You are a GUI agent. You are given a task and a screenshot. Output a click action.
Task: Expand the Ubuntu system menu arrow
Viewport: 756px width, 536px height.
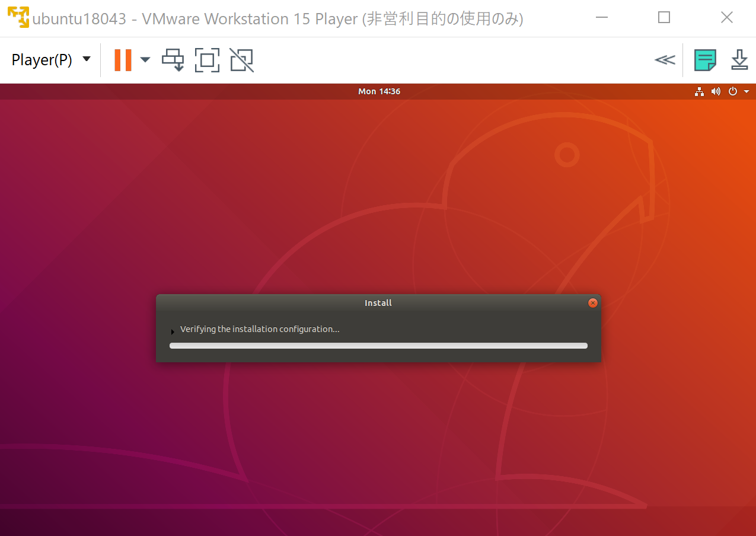click(x=747, y=91)
